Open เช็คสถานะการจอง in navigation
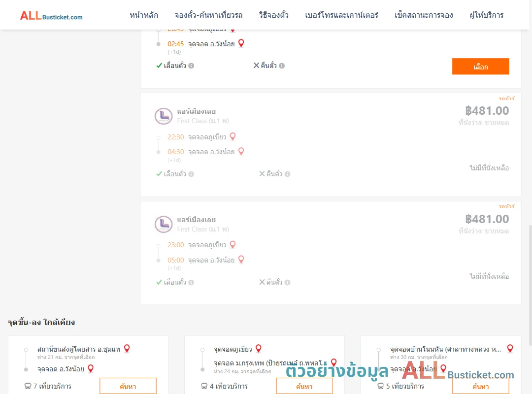 click(x=424, y=15)
